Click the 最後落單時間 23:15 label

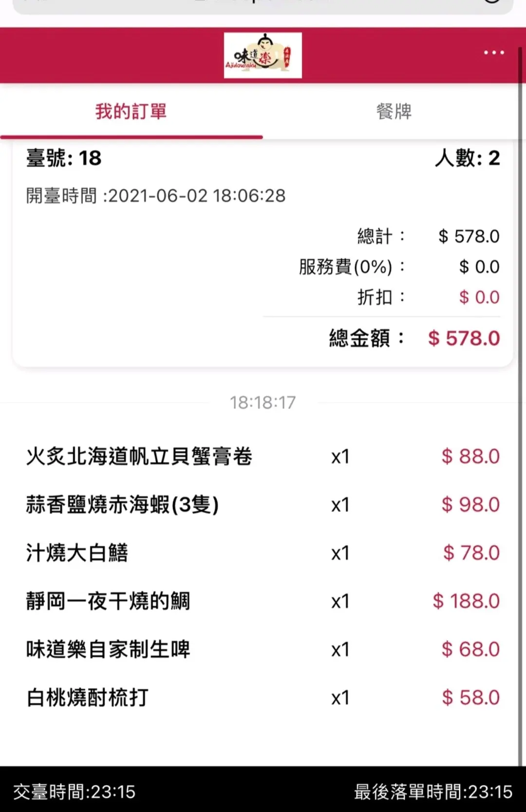(433, 792)
